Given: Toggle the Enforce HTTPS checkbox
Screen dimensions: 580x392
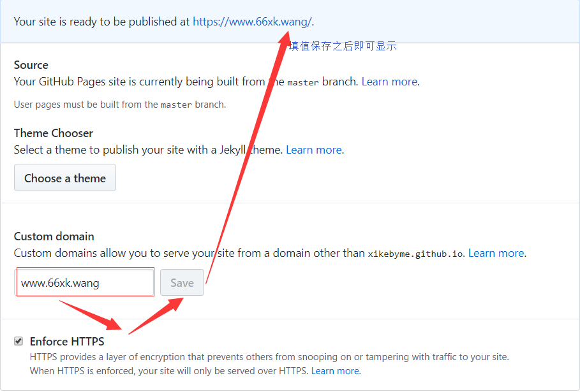Looking at the screenshot, I should [x=19, y=341].
